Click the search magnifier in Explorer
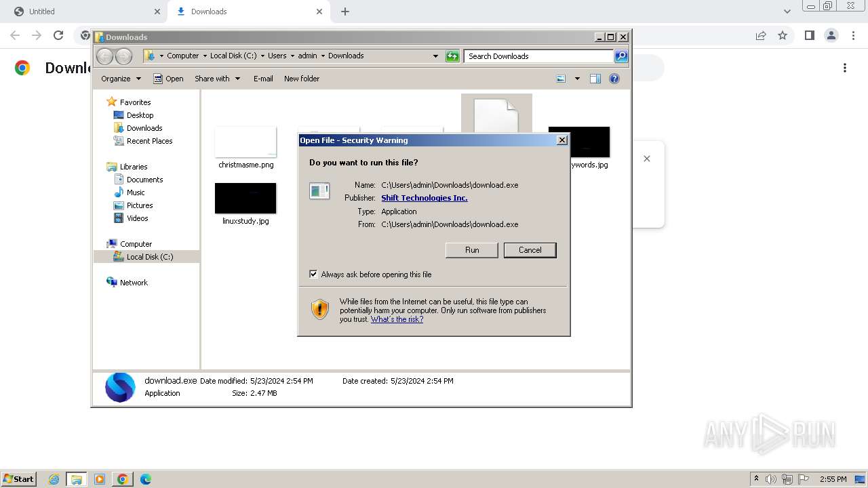 621,56
